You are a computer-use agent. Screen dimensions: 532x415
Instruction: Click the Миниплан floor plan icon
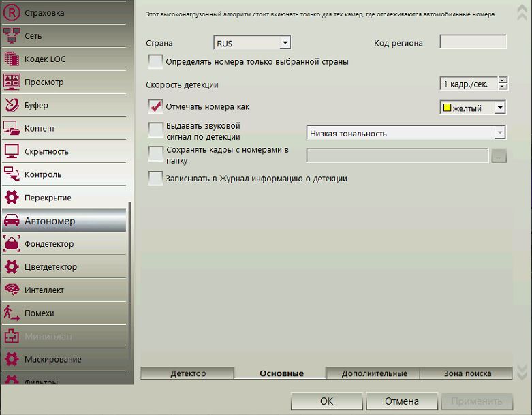point(12,336)
